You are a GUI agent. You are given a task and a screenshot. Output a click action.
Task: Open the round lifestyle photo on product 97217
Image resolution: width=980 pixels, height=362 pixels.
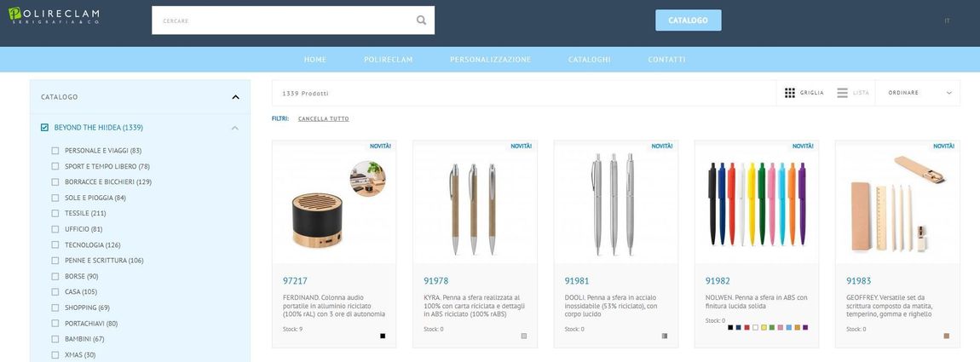367,178
